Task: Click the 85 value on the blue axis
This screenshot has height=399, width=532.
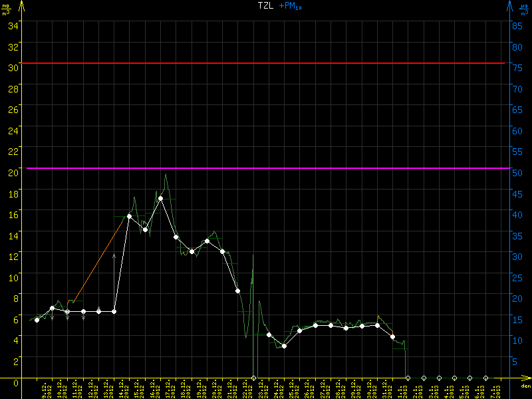Action: pyautogui.click(x=515, y=25)
